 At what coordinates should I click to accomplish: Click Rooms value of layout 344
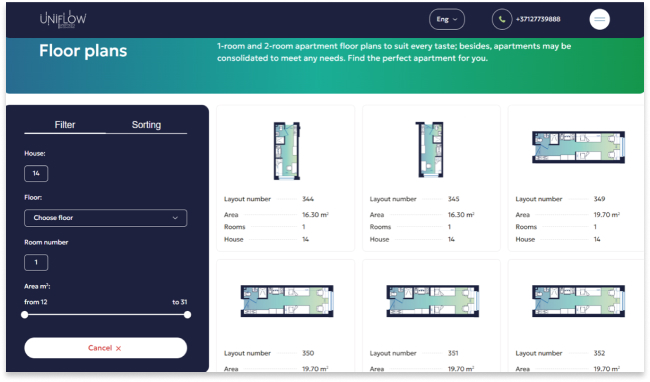[304, 227]
